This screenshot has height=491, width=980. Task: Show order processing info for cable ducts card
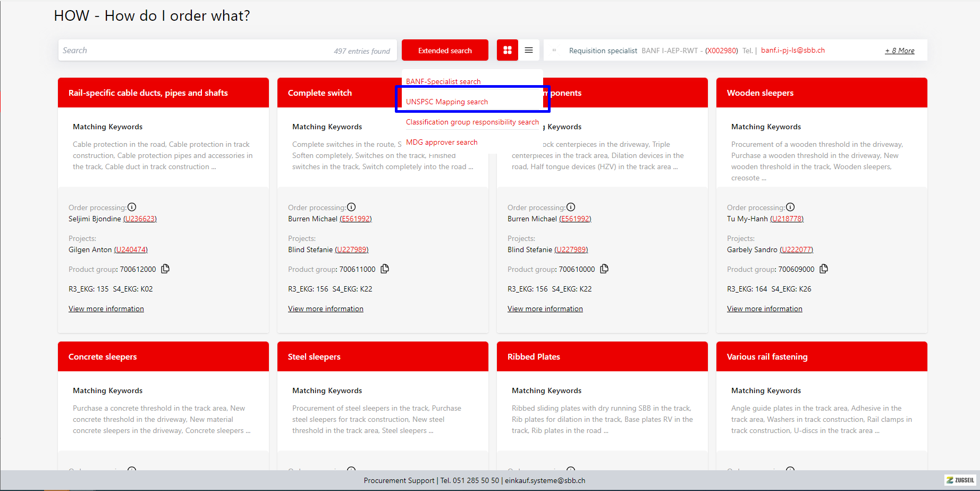pyautogui.click(x=132, y=207)
